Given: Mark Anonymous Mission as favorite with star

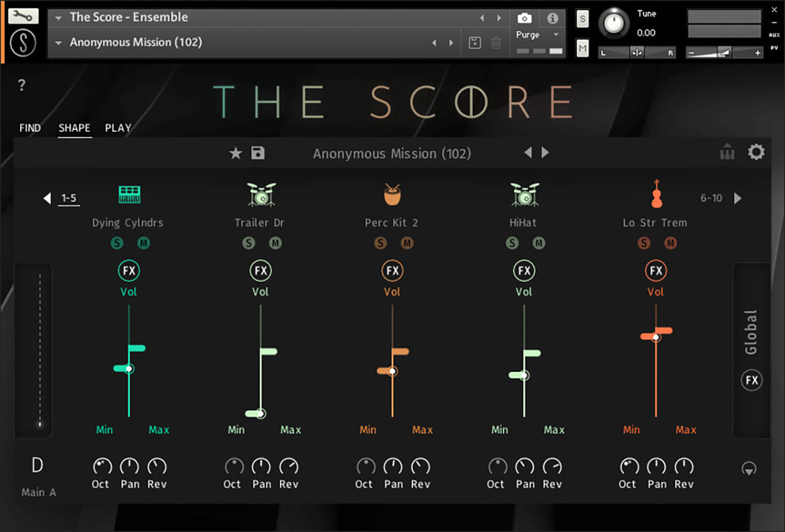Looking at the screenshot, I should click(x=235, y=154).
